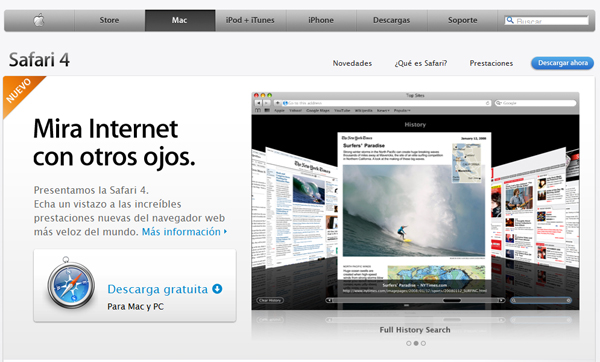Click the Wikipedia bookmark in the preview
The height and width of the screenshot is (362, 600).
click(364, 110)
